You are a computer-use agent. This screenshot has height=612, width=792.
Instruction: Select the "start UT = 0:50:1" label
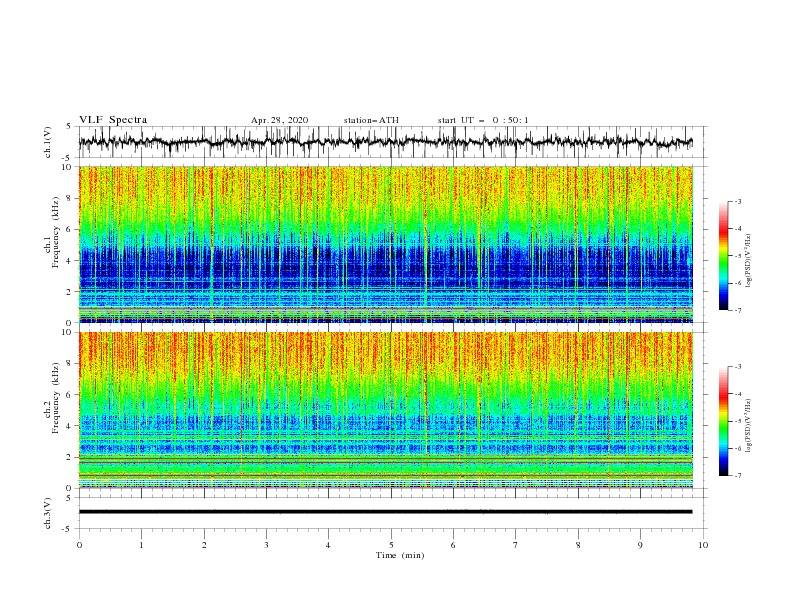483,120
